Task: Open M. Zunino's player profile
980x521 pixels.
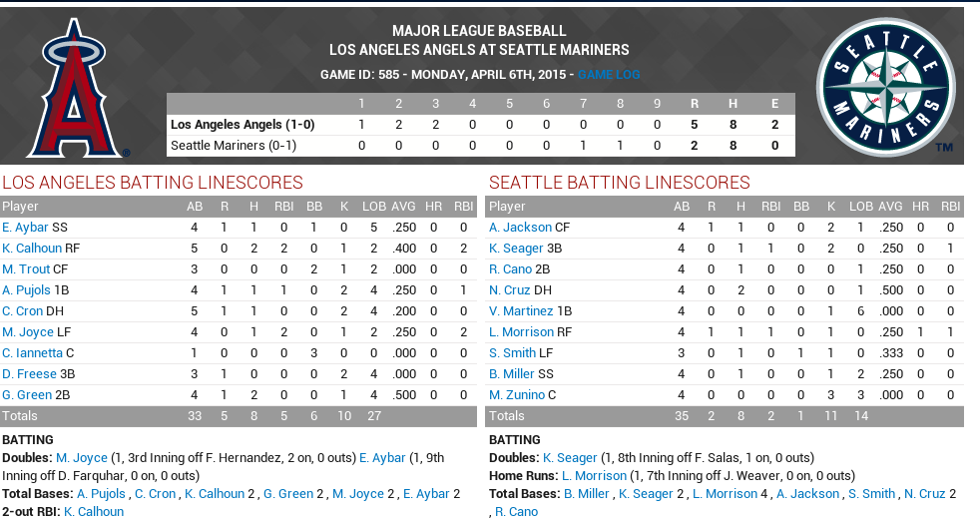Action: 517,395
